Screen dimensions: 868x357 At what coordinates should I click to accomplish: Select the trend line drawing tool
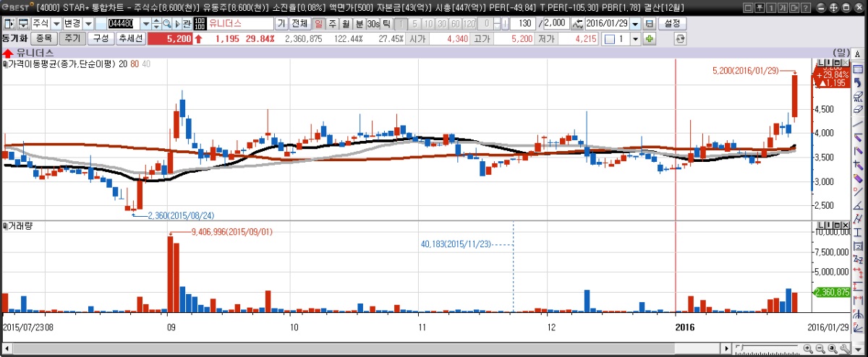858,124
